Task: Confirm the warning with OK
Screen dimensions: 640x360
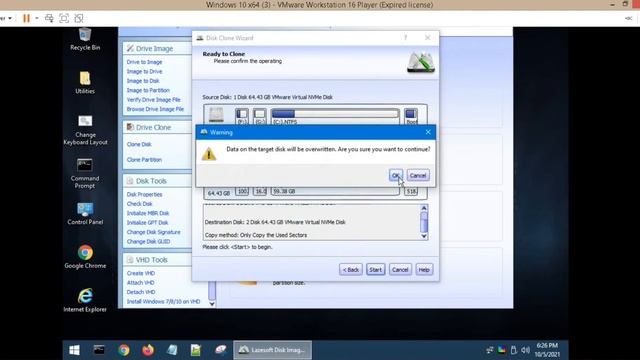Action: pos(396,176)
